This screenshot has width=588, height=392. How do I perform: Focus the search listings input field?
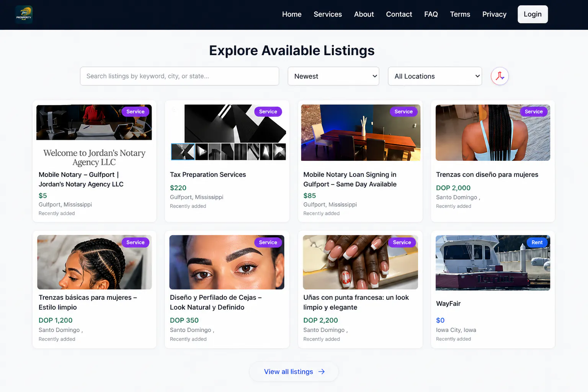pos(180,76)
